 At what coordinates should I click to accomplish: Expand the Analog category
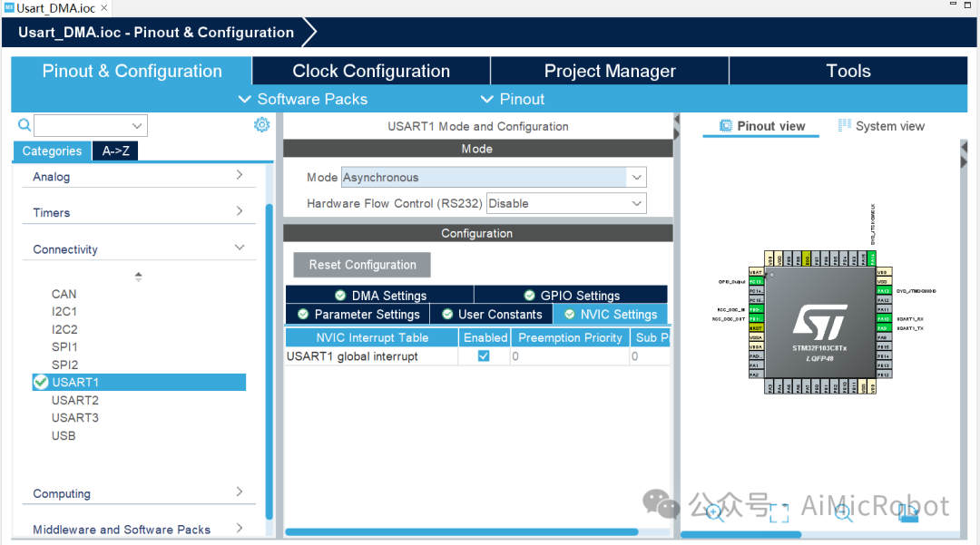coord(138,177)
